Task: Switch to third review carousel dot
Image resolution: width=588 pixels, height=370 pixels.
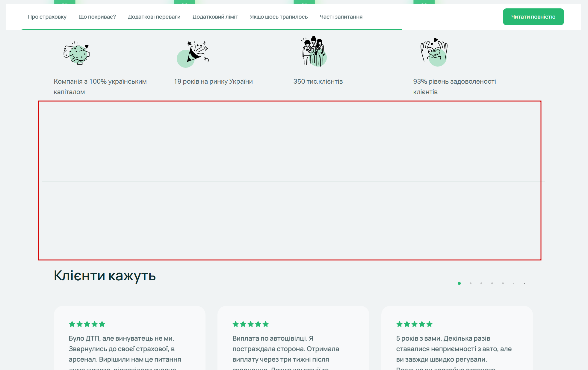Action: pyautogui.click(x=481, y=283)
